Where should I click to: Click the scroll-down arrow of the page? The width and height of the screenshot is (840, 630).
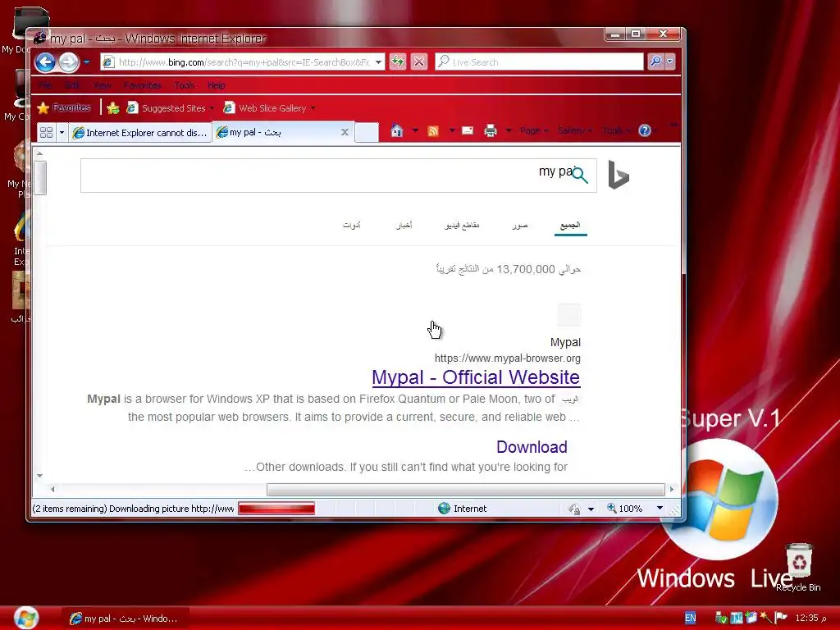39,476
